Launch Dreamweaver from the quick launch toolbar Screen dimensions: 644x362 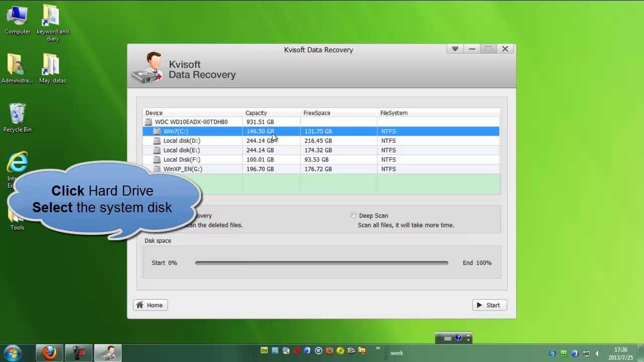point(264,350)
